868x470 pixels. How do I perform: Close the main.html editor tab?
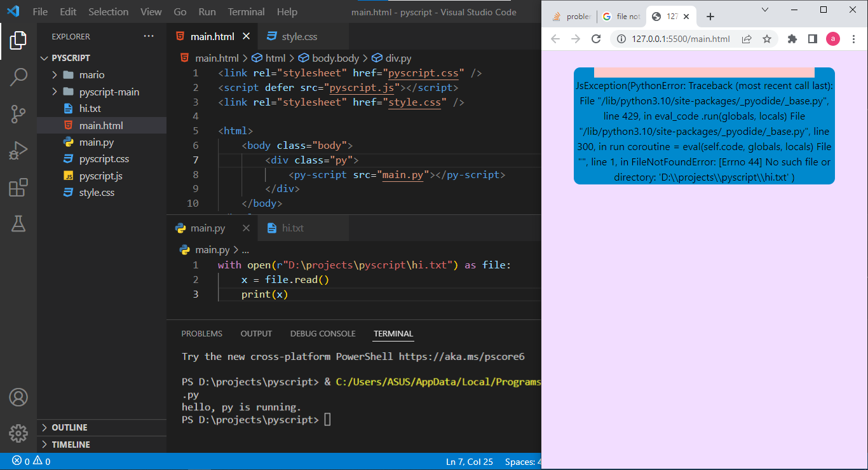pos(247,36)
